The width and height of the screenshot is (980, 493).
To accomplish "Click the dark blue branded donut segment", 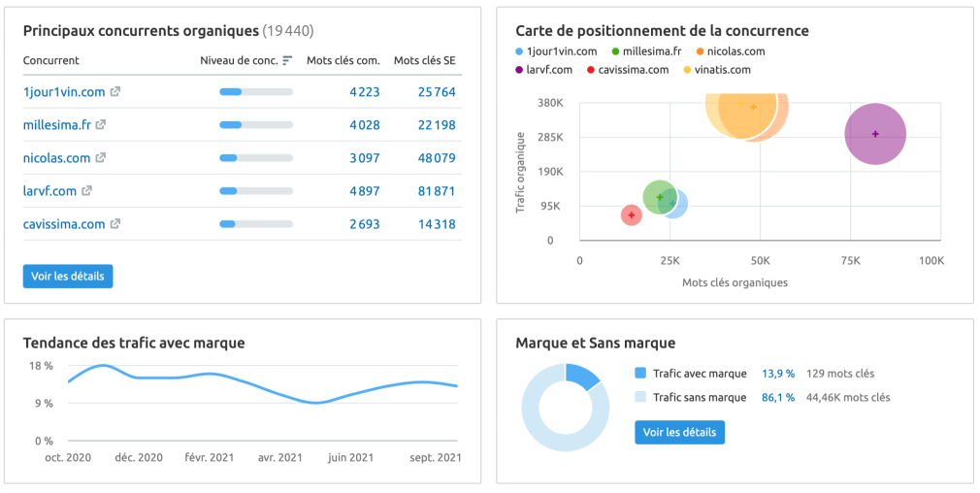I will tap(582, 377).
